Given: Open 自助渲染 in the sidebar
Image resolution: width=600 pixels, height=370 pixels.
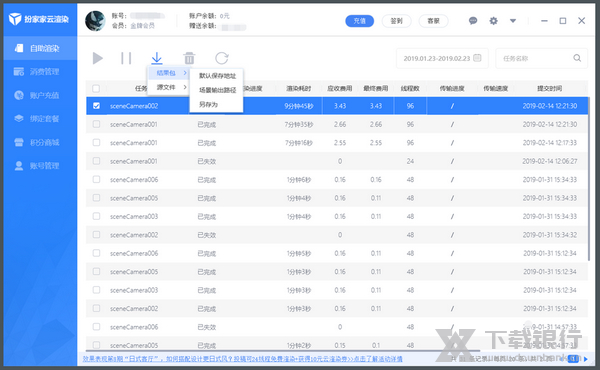Looking at the screenshot, I should [x=40, y=49].
